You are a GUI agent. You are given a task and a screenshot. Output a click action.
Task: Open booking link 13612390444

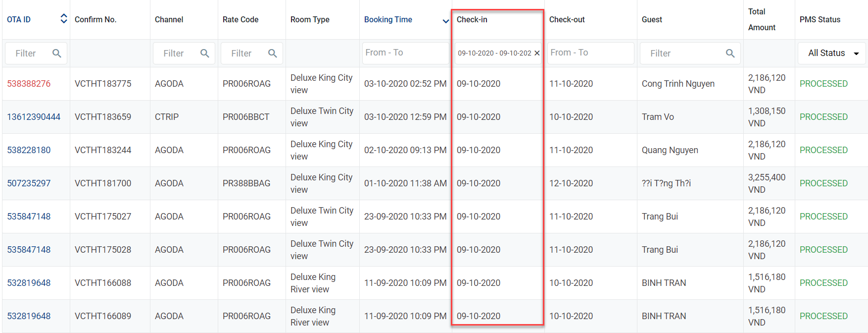[x=34, y=117]
